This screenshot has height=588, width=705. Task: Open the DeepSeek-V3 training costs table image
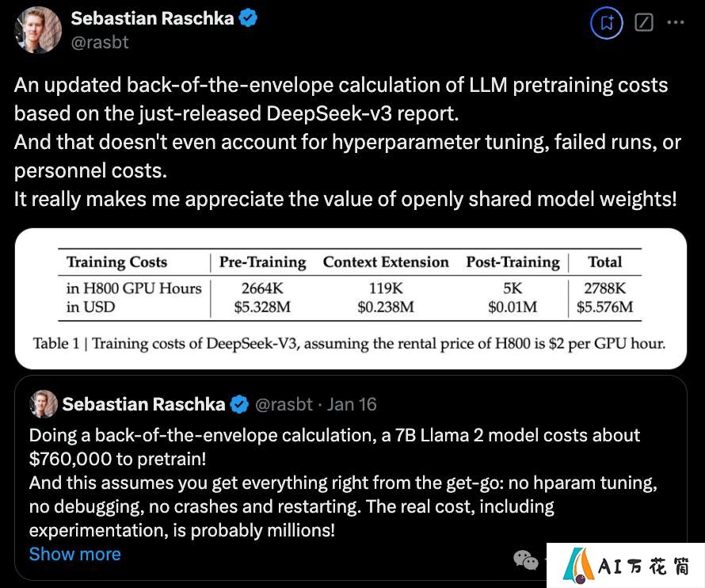coord(351,299)
